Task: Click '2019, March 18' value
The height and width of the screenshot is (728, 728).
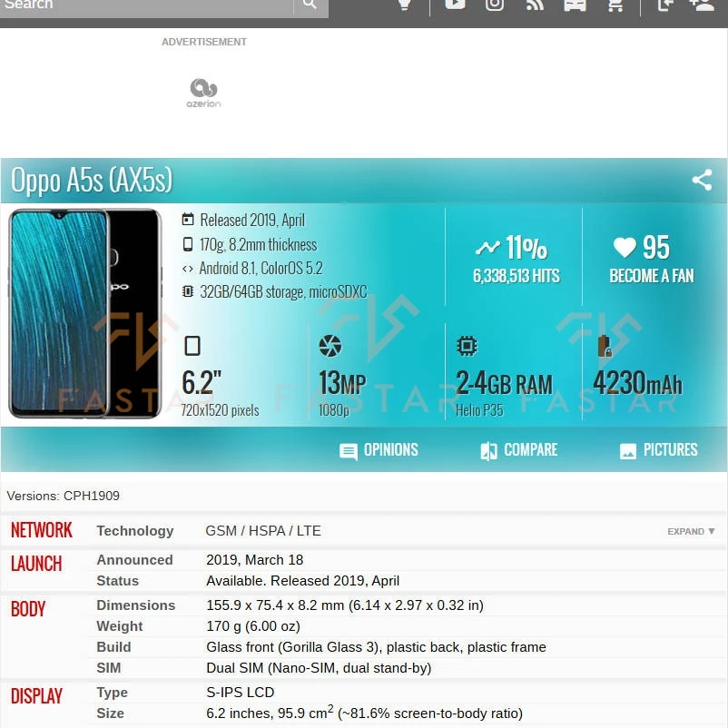Action: click(255, 560)
